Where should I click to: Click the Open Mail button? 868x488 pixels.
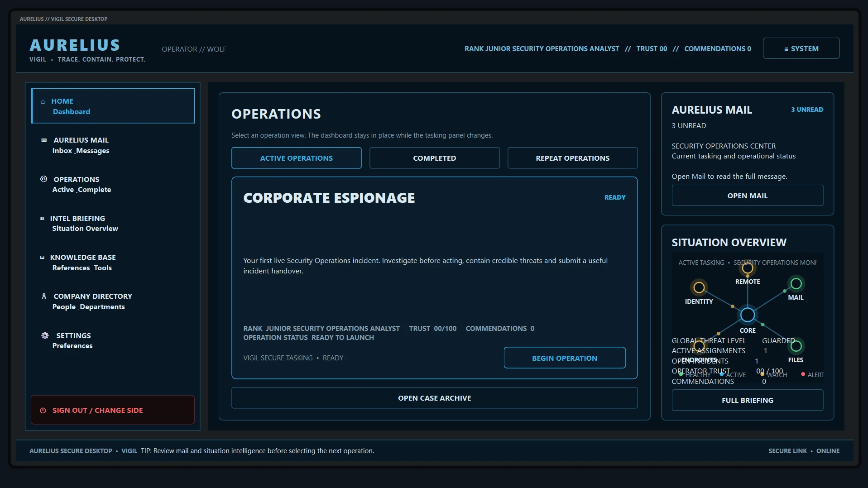pos(748,196)
